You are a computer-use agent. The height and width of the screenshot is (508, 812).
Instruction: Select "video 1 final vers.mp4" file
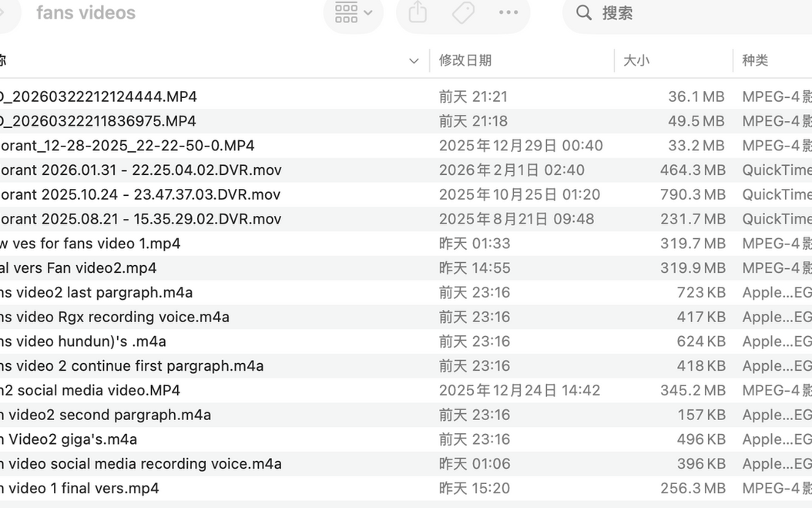[x=80, y=488]
